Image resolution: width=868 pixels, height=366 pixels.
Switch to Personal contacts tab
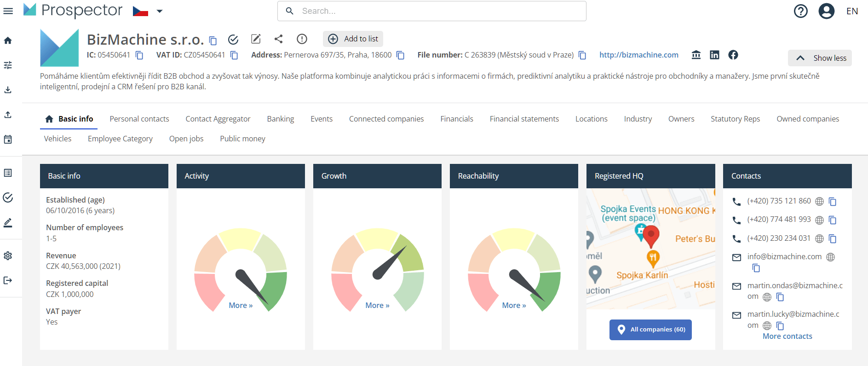[x=139, y=119]
